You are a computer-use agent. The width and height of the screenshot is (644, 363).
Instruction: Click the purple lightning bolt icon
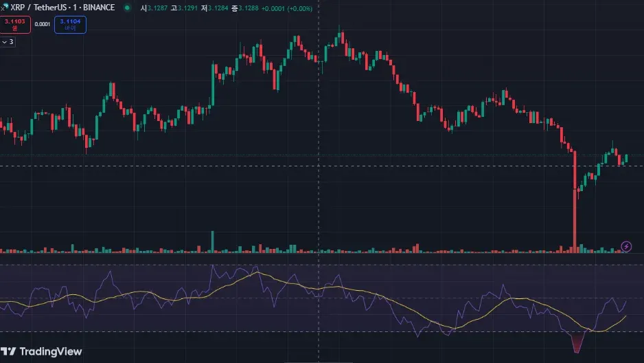pyautogui.click(x=626, y=246)
